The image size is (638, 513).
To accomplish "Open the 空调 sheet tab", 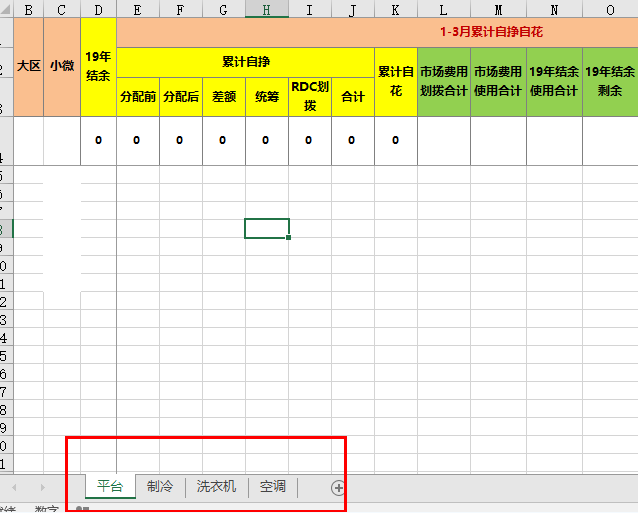I will [273, 486].
